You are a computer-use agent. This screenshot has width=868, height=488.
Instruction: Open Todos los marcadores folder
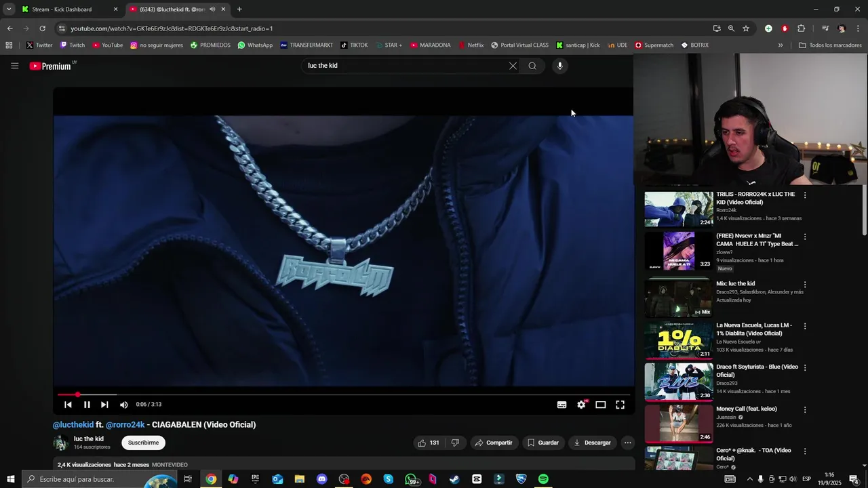pyautogui.click(x=830, y=45)
